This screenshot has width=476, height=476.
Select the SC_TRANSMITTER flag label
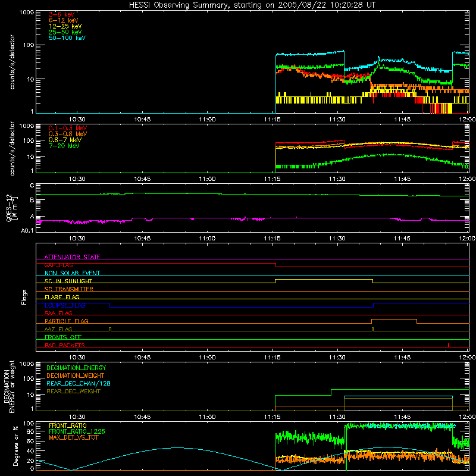click(69, 289)
